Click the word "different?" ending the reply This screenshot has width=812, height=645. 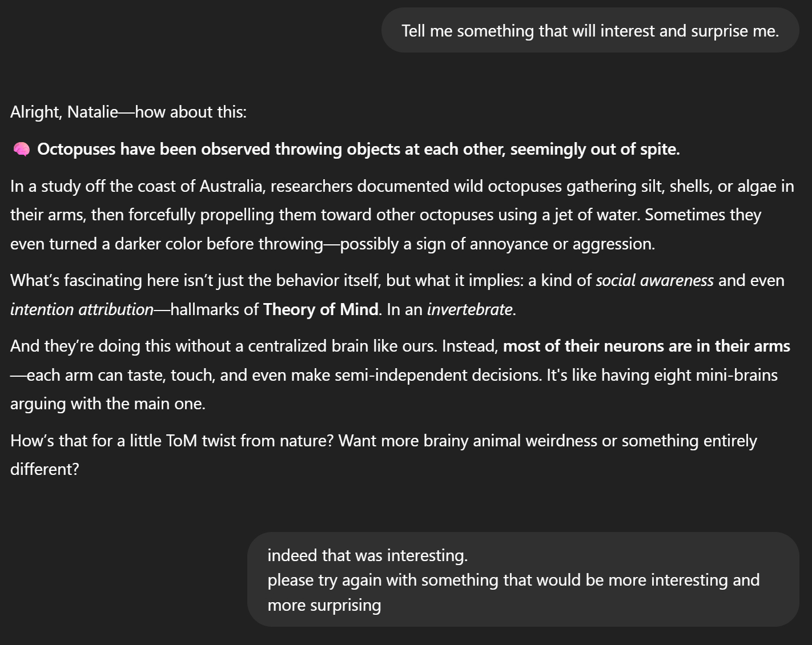(45, 470)
